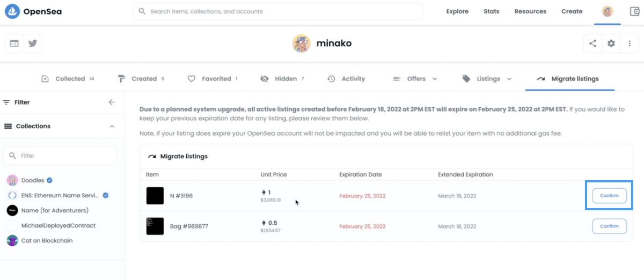
Task: Click the Twitter bird icon
Action: (x=33, y=43)
